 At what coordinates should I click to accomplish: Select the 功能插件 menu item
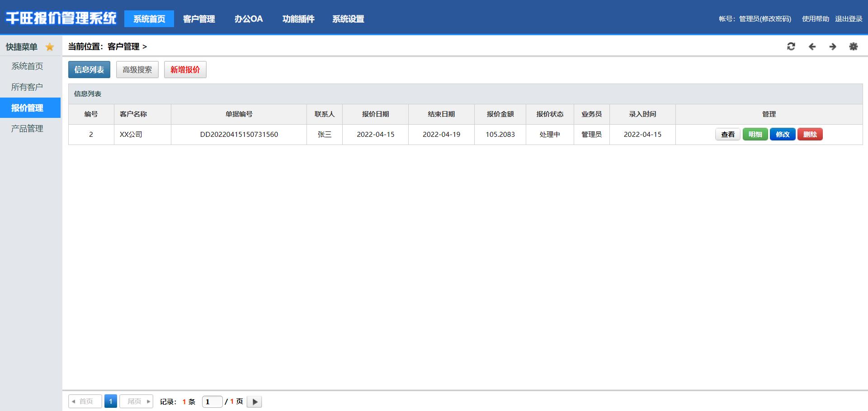coord(298,19)
